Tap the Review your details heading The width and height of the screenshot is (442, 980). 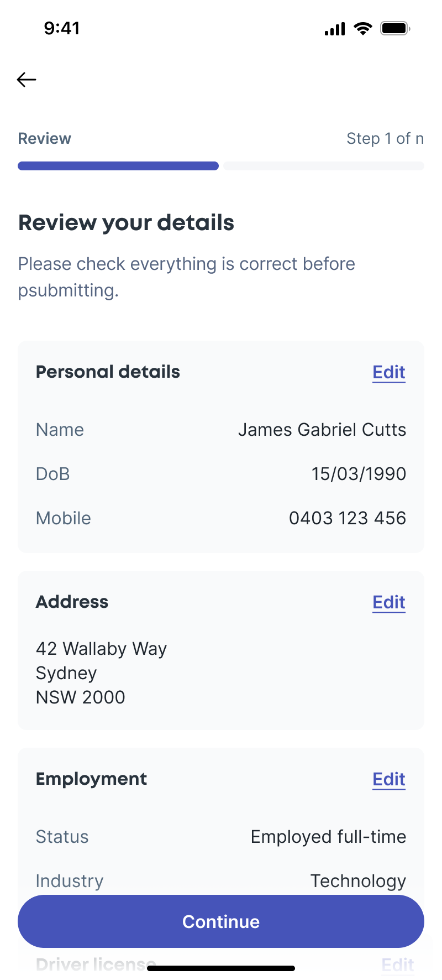point(127,223)
